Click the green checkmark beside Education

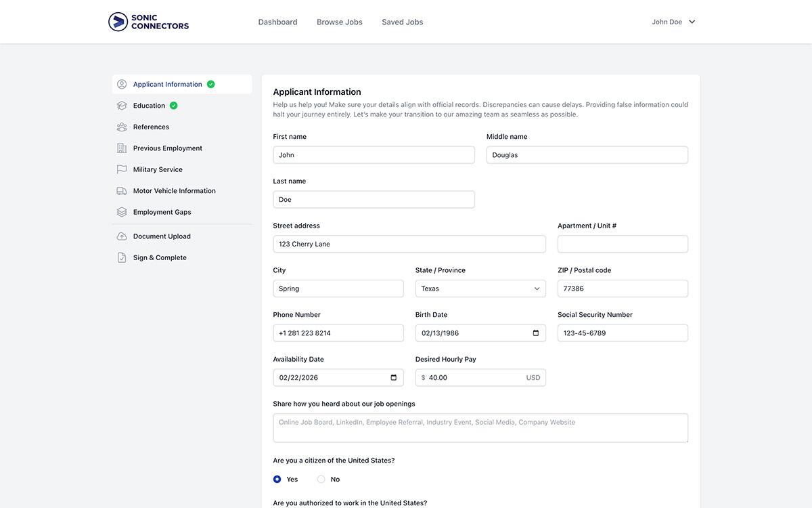point(173,105)
